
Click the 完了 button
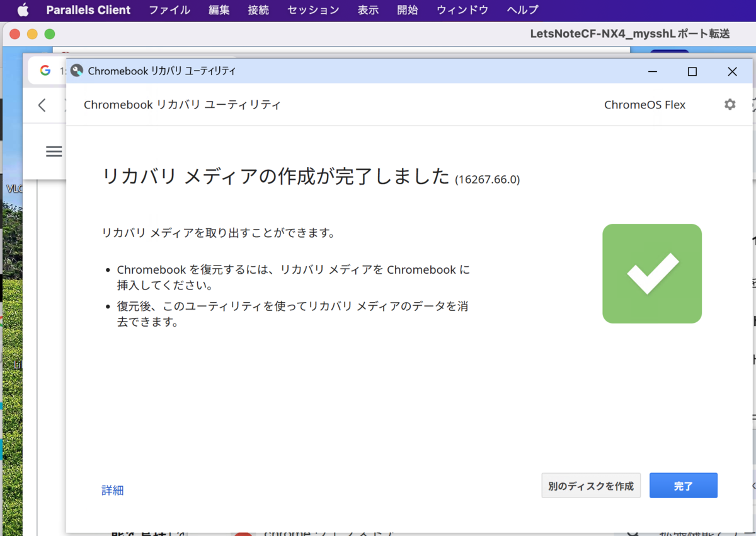click(x=684, y=486)
